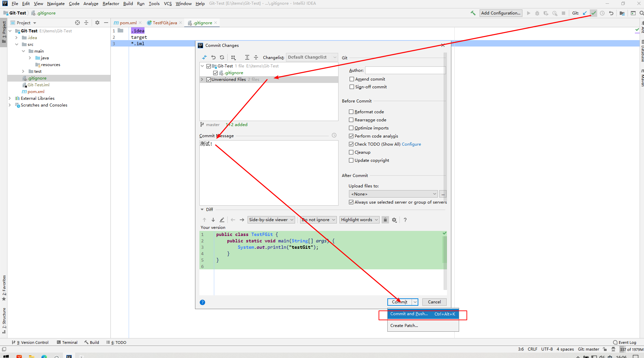
Task: Uncheck the .gitignore file checkbox
Action: click(216, 73)
